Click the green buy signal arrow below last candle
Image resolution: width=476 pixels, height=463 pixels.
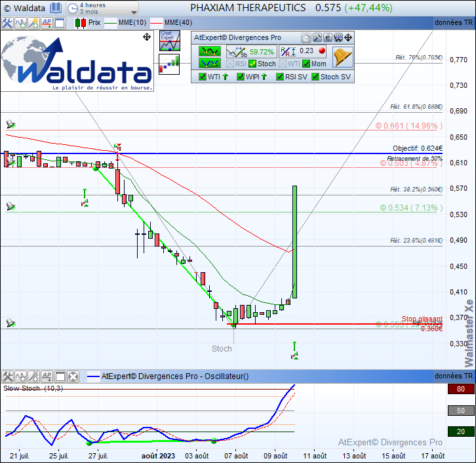point(294,350)
